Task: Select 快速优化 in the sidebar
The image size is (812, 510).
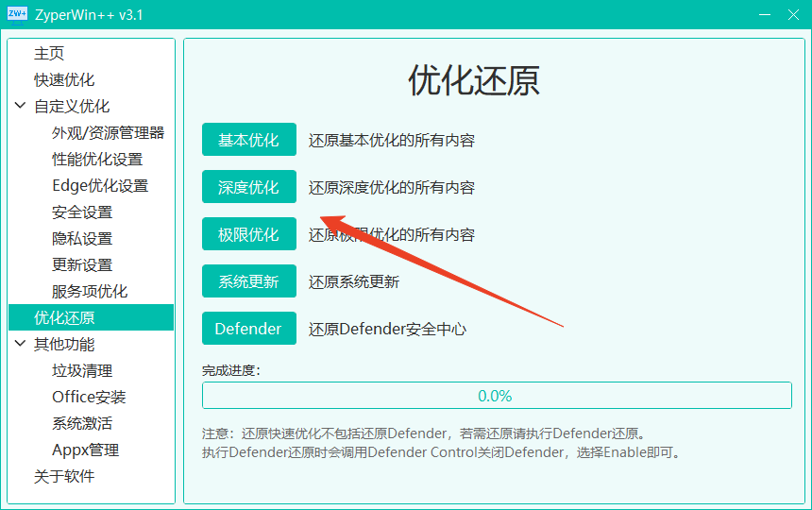Action: click(64, 80)
